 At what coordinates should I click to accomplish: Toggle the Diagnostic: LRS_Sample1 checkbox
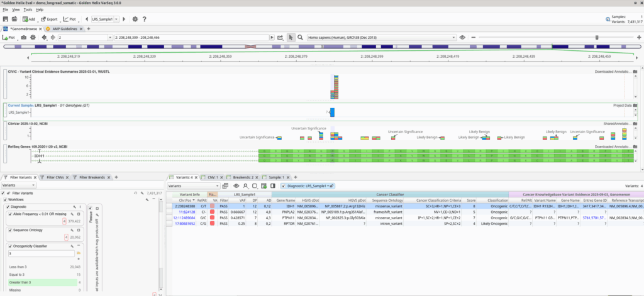point(284,186)
